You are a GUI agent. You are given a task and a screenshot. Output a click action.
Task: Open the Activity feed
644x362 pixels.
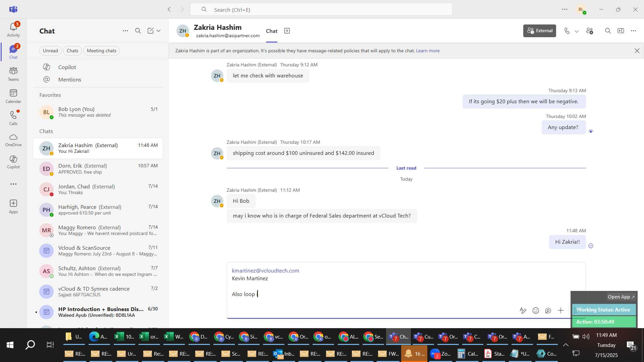click(13, 29)
